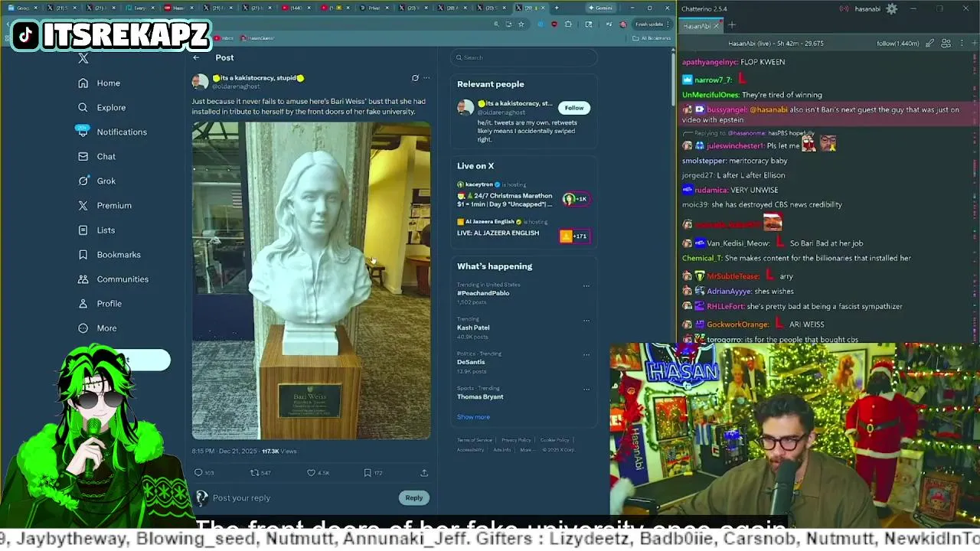Open more menu for DeSantis trend
Viewport: 980px width, 551px height.
(x=586, y=355)
